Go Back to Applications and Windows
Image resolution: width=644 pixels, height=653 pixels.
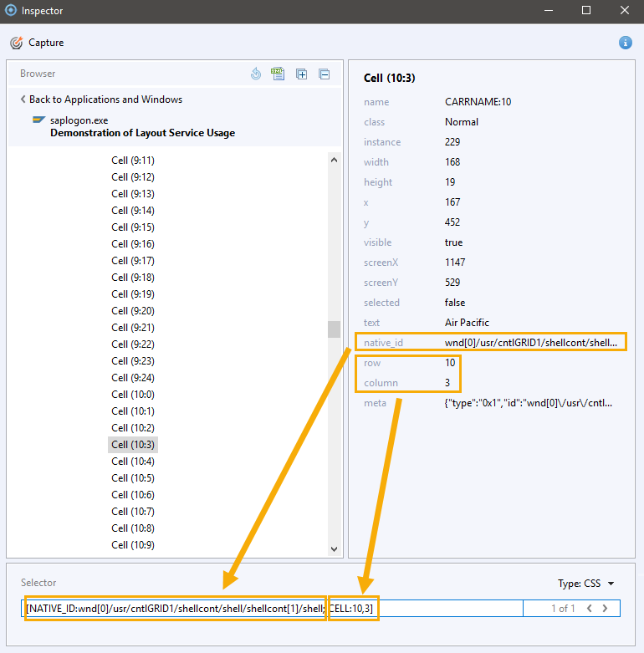tap(101, 99)
